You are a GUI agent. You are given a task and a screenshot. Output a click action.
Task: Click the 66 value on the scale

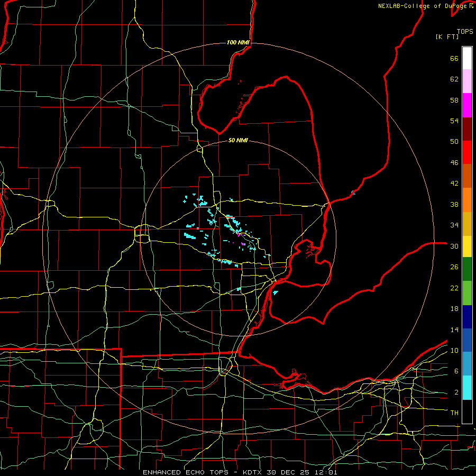[x=454, y=58]
